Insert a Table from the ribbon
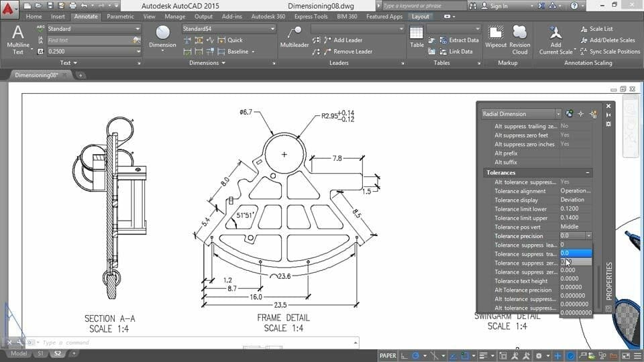Screen dimensions: 644x362 [417, 37]
